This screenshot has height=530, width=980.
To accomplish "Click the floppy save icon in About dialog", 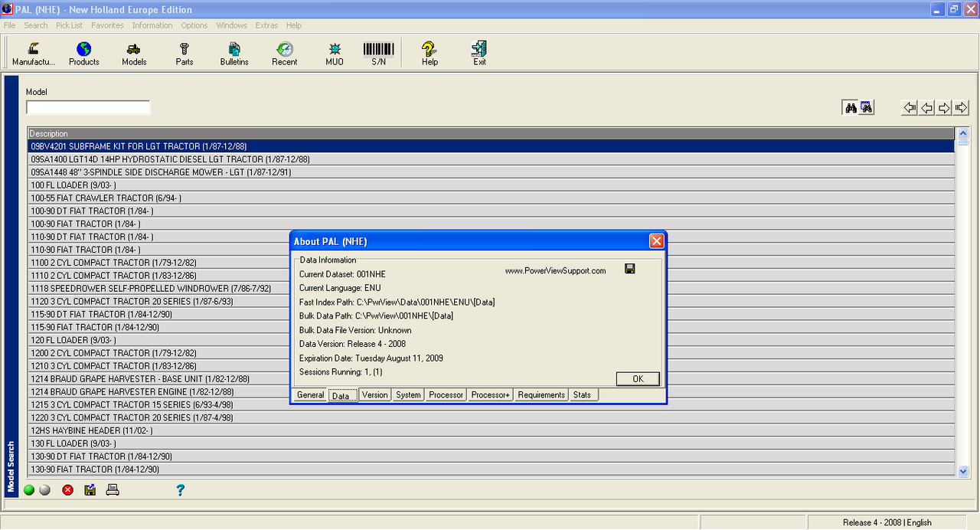I will 629,269.
